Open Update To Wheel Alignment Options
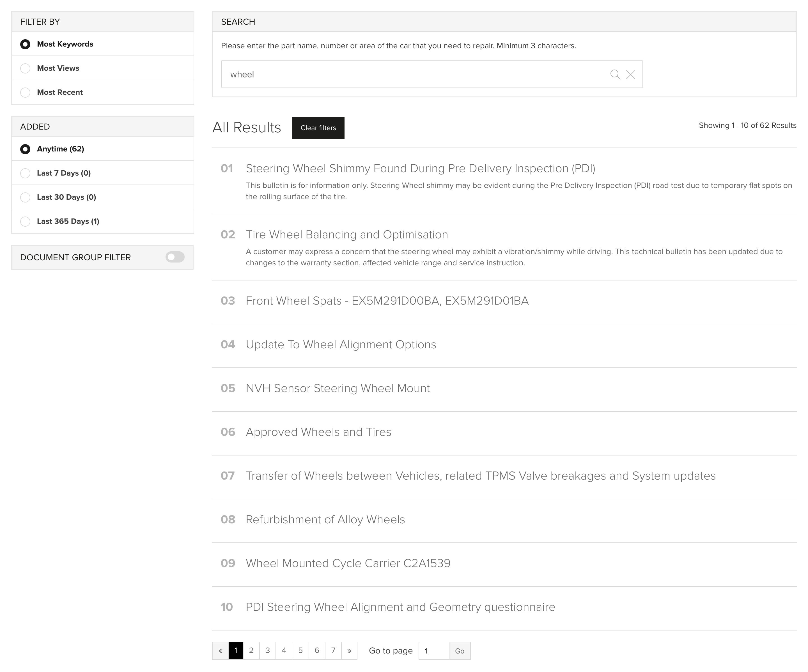 coord(341,345)
